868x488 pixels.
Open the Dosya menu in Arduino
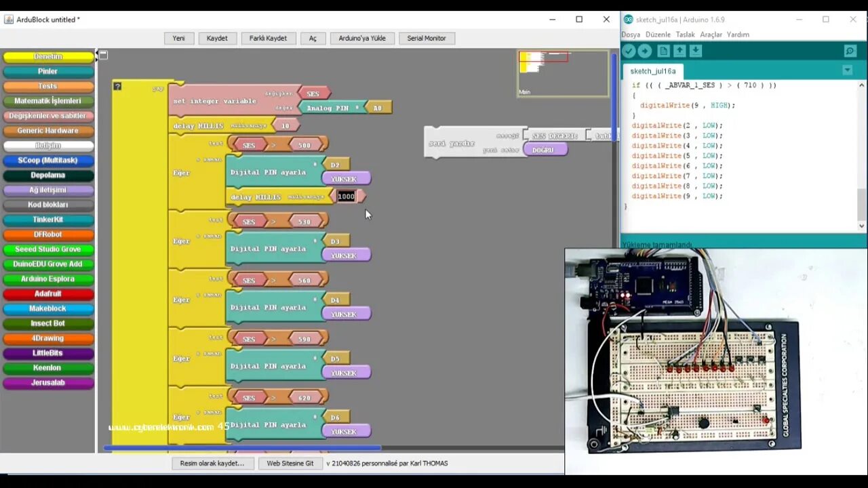(631, 35)
